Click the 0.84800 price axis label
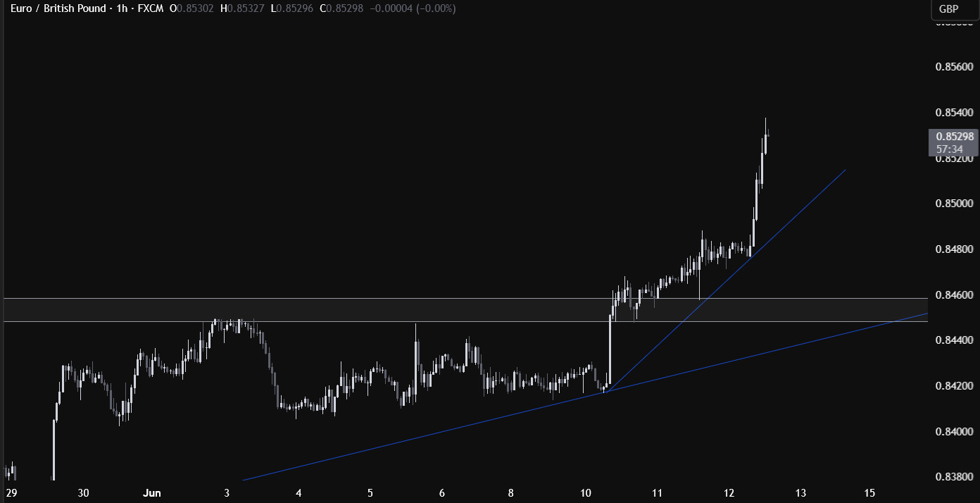Image resolution: width=980 pixels, height=503 pixels. (x=954, y=249)
